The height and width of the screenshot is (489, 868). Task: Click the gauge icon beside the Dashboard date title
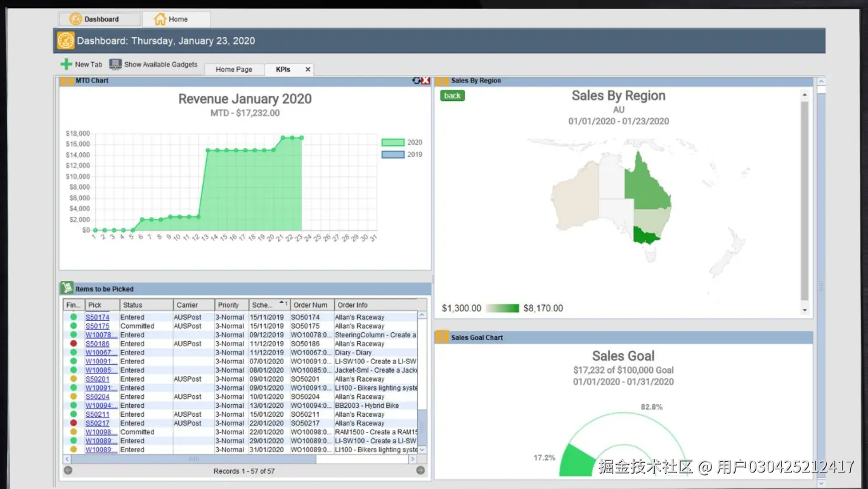click(66, 41)
